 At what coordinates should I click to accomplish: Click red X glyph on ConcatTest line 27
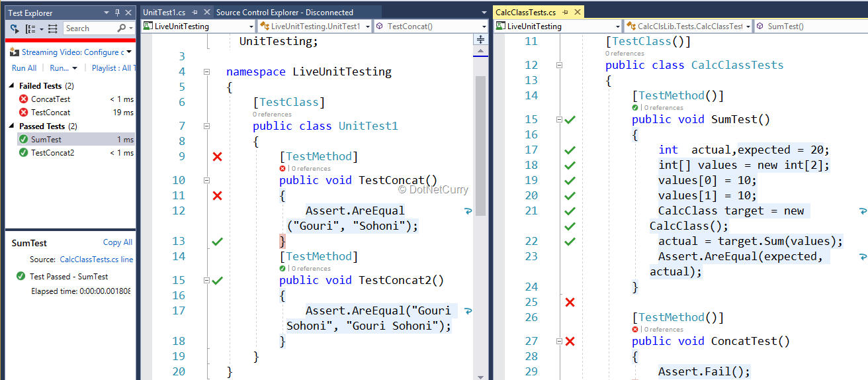570,342
